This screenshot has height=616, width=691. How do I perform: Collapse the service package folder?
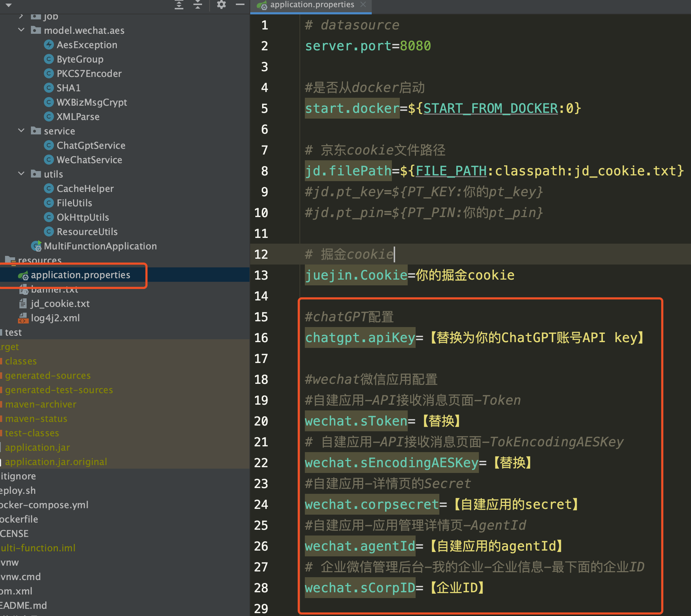click(22, 131)
